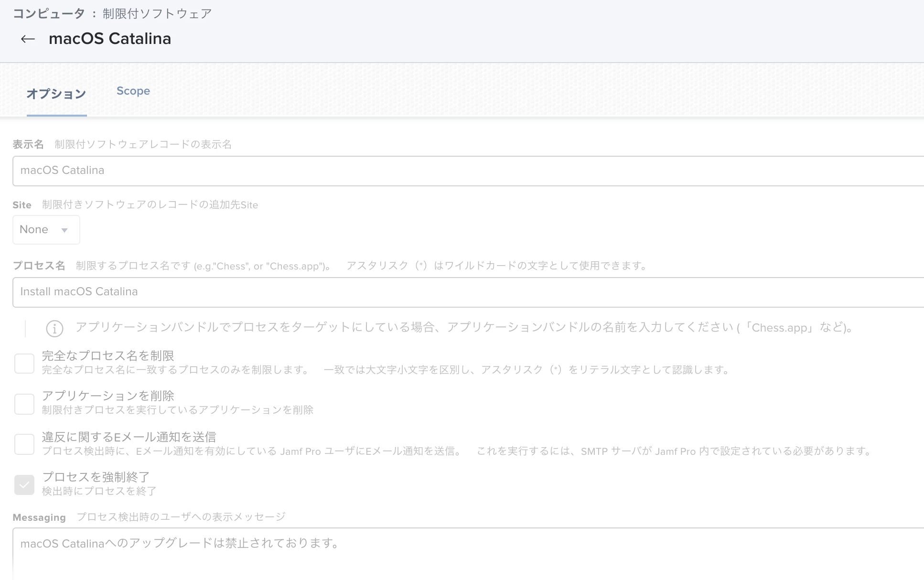Image resolution: width=924 pixels, height=580 pixels.
Task: Click the プロセス名 field label
Action: 39,266
